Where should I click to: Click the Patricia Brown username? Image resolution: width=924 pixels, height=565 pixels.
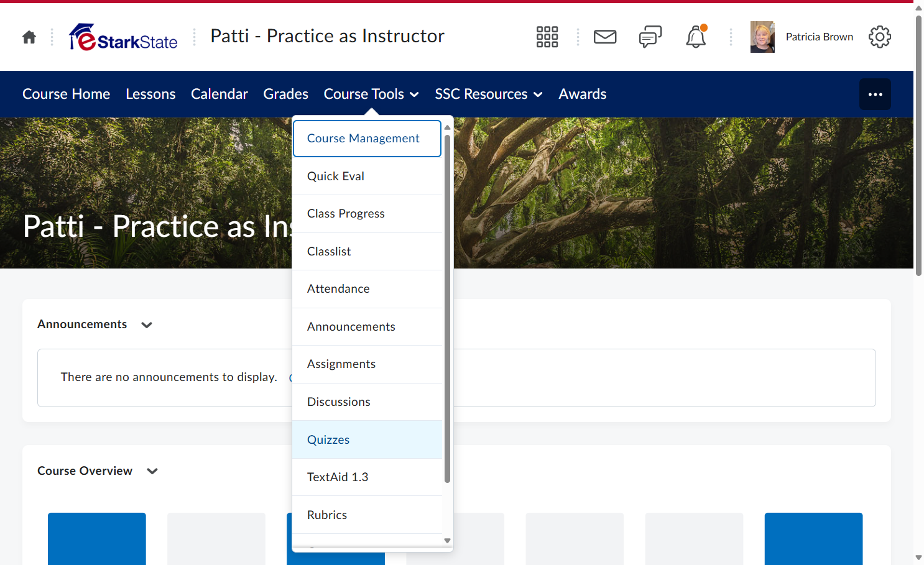tap(820, 37)
